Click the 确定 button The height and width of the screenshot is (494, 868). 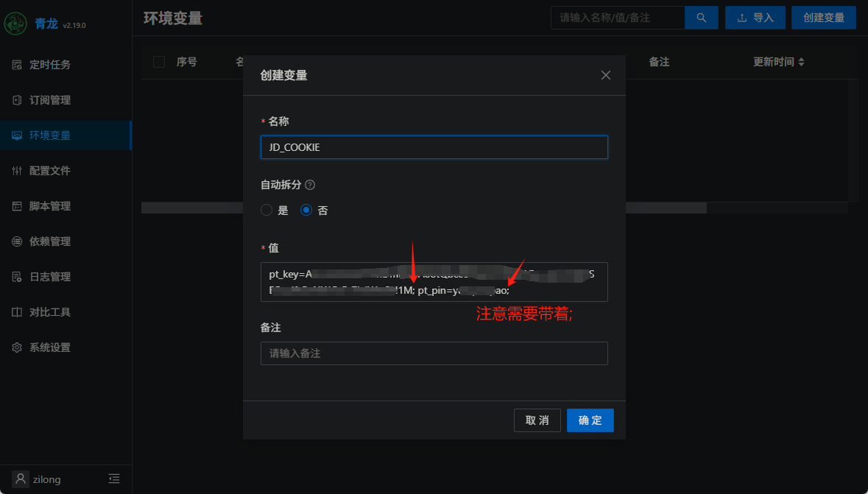tap(590, 420)
